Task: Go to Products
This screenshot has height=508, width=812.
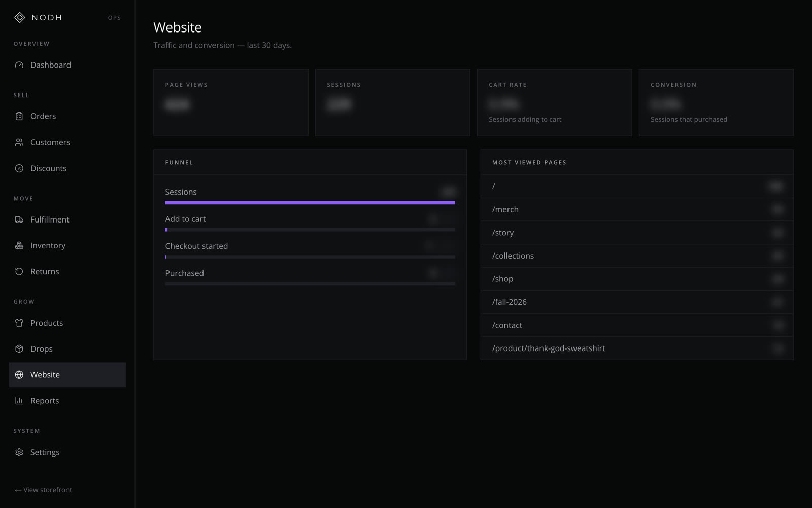Action: coord(67,323)
